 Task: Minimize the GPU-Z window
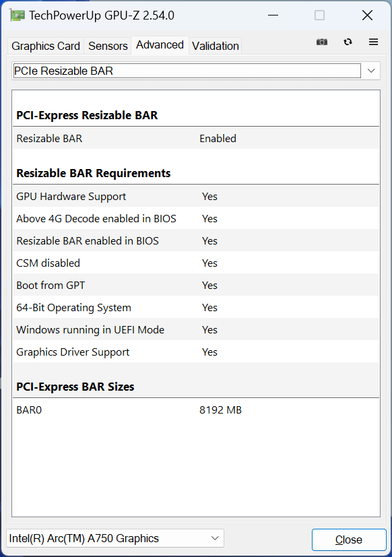273,15
